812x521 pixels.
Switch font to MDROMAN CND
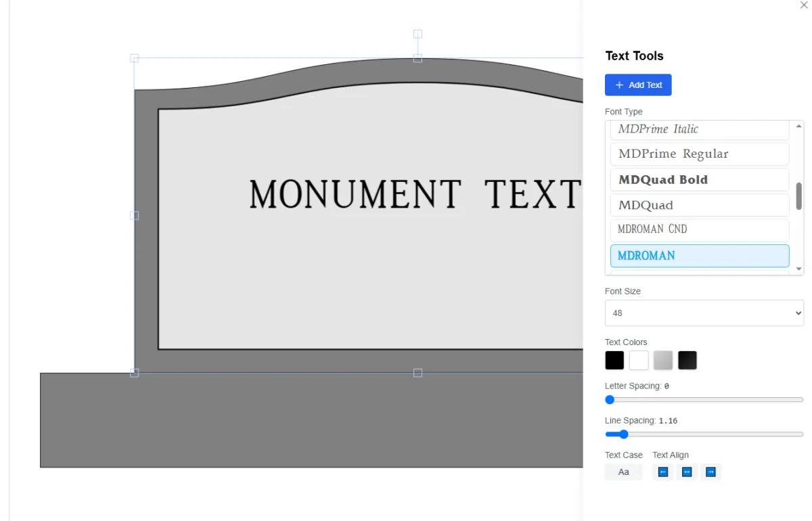pos(700,229)
